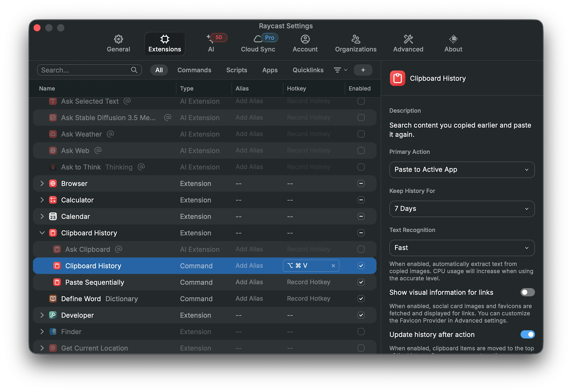Click the add extension plus button

(x=363, y=70)
